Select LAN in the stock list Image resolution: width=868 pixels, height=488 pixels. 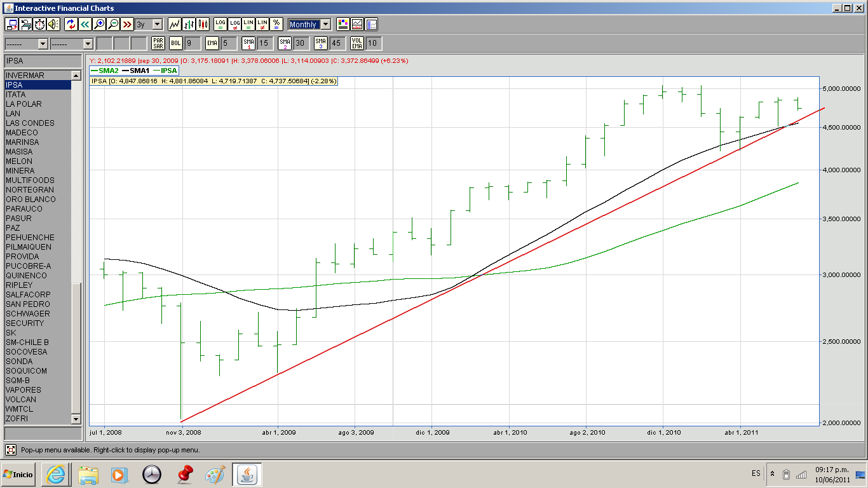pos(13,114)
